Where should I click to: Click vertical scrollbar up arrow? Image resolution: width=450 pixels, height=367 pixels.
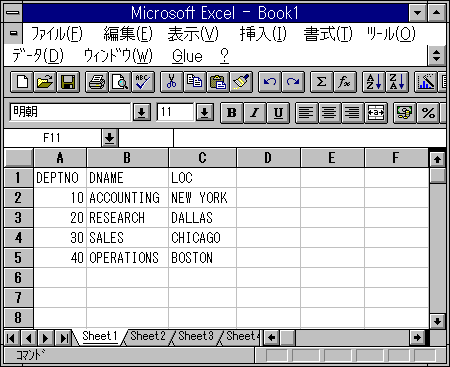click(437, 159)
